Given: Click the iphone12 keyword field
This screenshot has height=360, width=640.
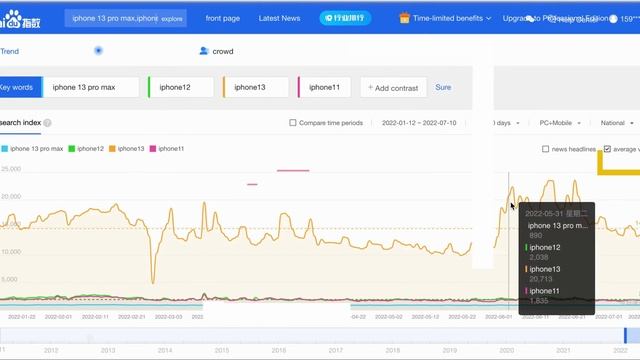Looking at the screenshot, I should 180,87.
